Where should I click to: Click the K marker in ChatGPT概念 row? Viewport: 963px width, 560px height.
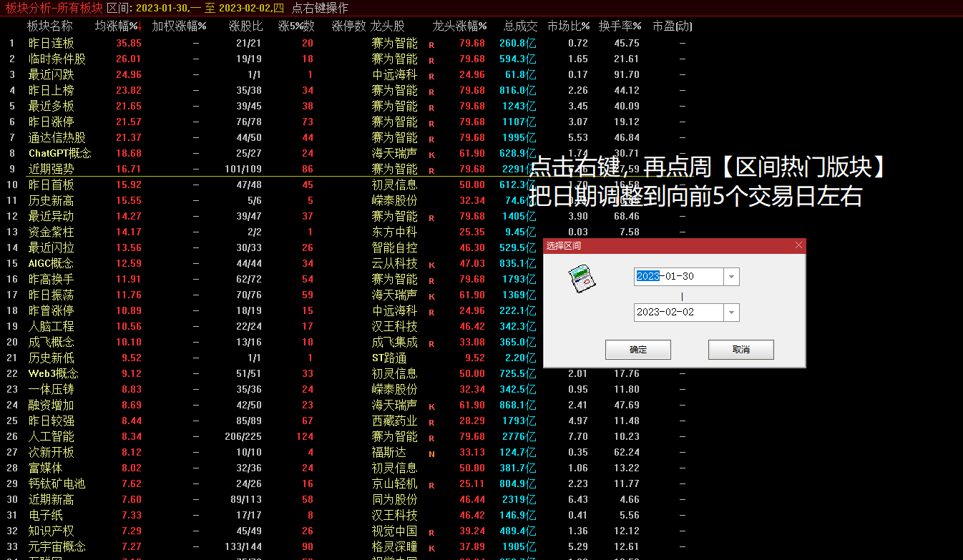(x=431, y=154)
